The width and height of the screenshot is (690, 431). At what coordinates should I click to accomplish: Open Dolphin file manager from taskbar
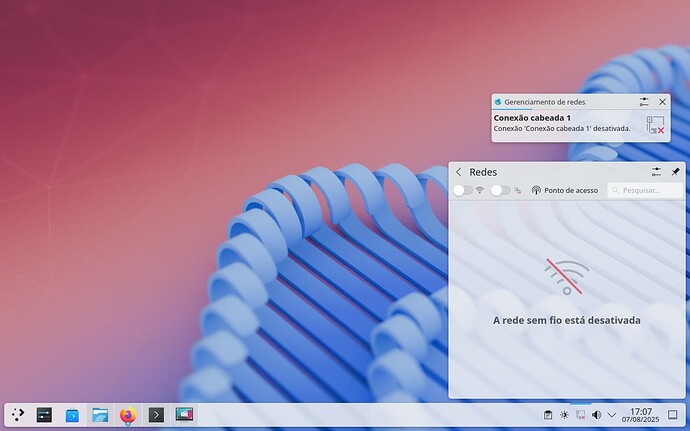coord(100,414)
